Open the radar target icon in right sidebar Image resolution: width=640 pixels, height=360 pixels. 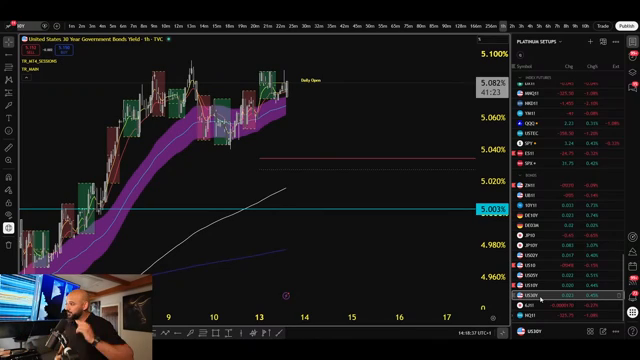pos(632,237)
